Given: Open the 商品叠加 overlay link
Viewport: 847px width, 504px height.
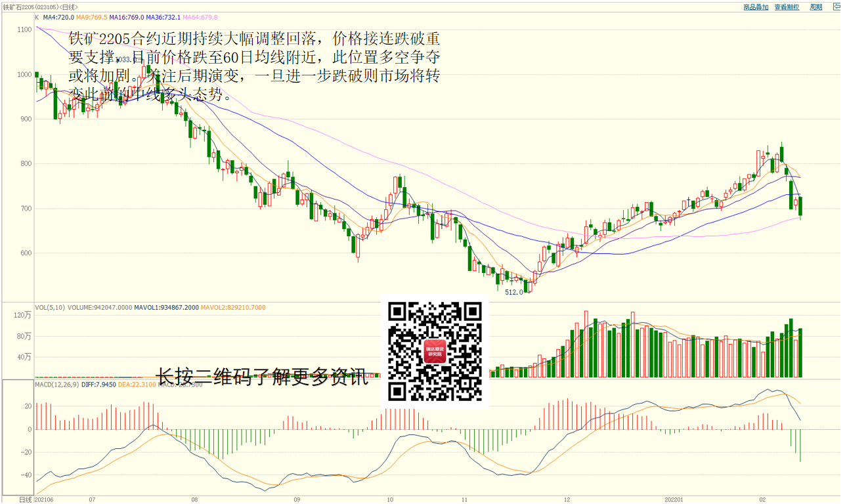Looking at the screenshot, I should coord(756,7).
